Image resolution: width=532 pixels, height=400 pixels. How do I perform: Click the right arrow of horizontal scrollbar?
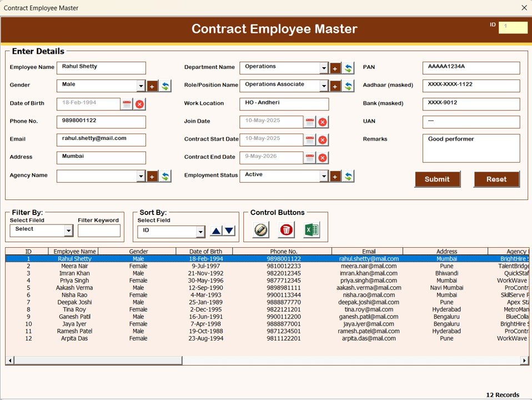524,361
